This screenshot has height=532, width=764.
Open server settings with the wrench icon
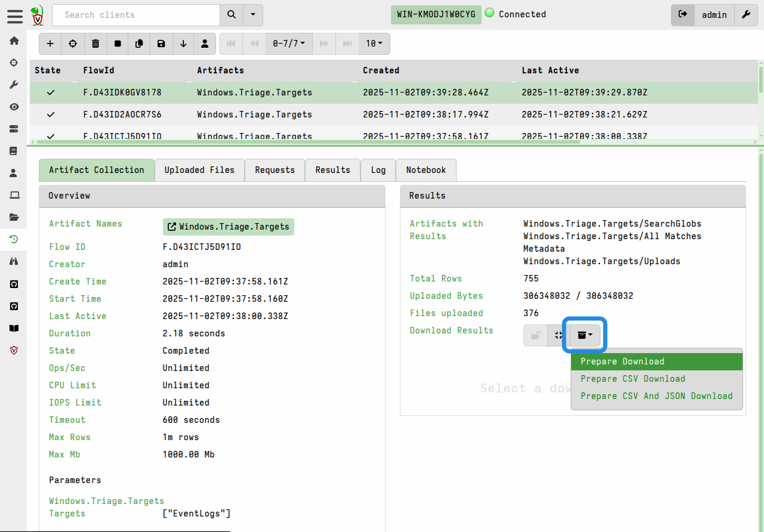[747, 14]
